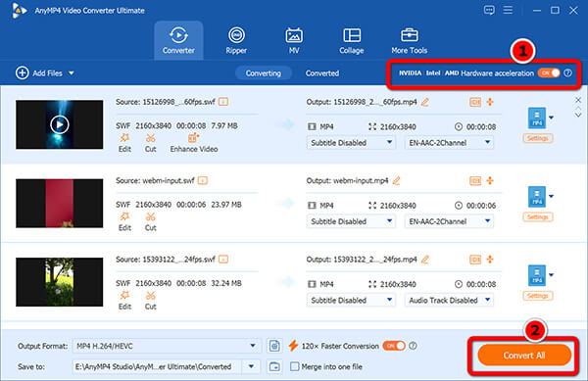Open feedback chat icon in title bar
588x381 pixels.
489,10
